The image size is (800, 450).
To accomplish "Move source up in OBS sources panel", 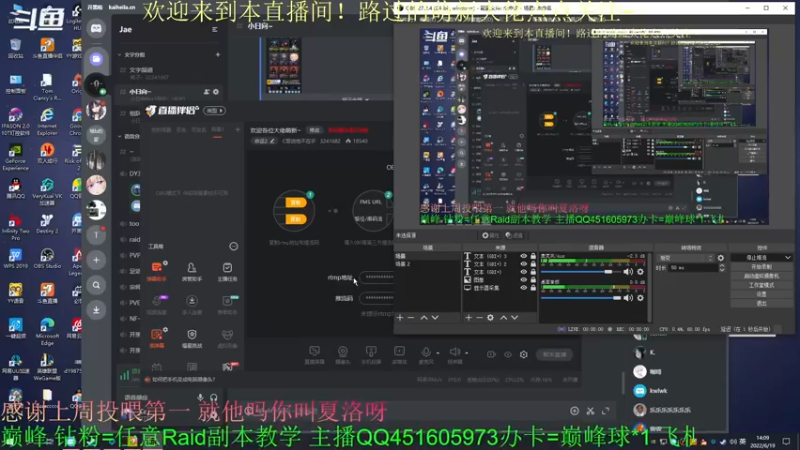I will click(504, 317).
